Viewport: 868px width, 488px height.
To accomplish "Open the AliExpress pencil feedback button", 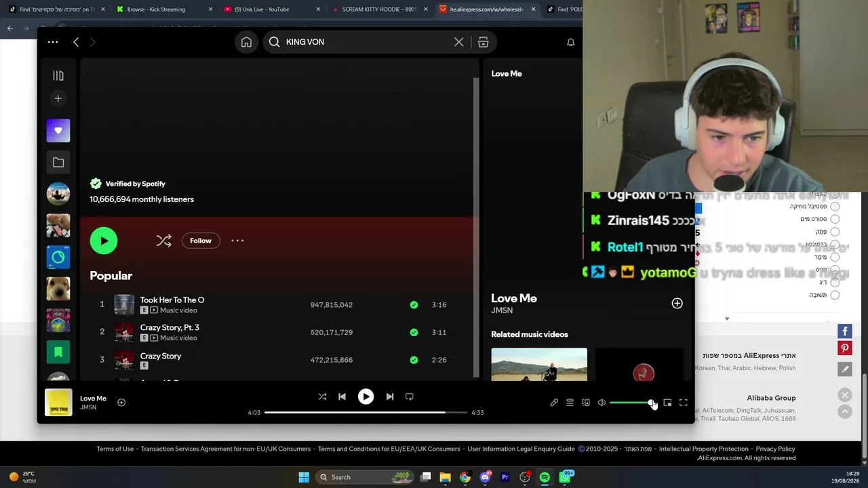I will [x=845, y=369].
